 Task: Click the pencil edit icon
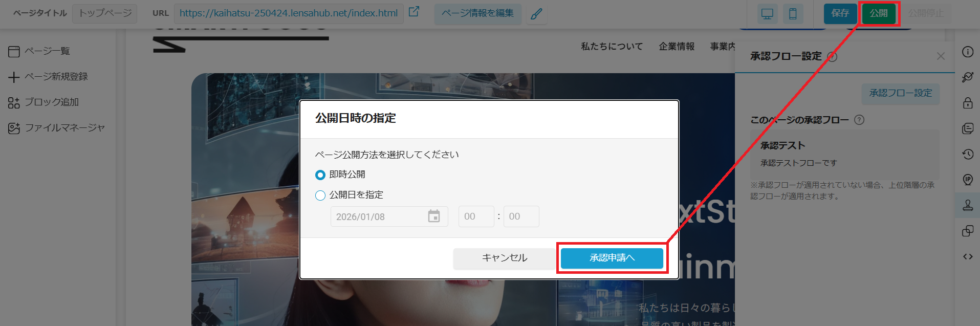click(x=536, y=14)
